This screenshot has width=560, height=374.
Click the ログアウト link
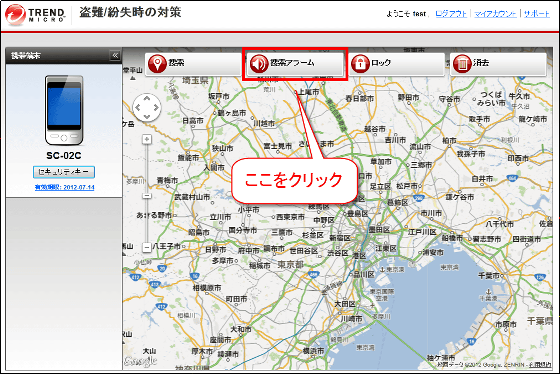point(451,14)
